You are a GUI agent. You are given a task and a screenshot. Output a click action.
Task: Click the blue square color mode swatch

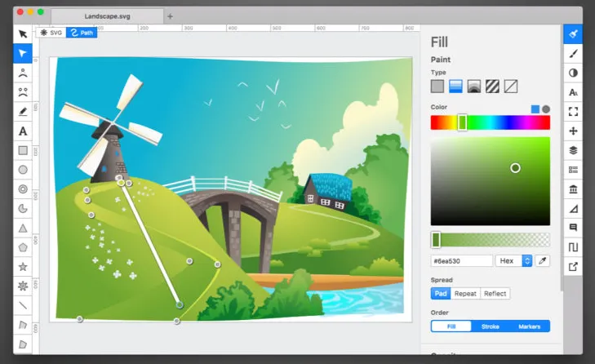pyautogui.click(x=535, y=109)
